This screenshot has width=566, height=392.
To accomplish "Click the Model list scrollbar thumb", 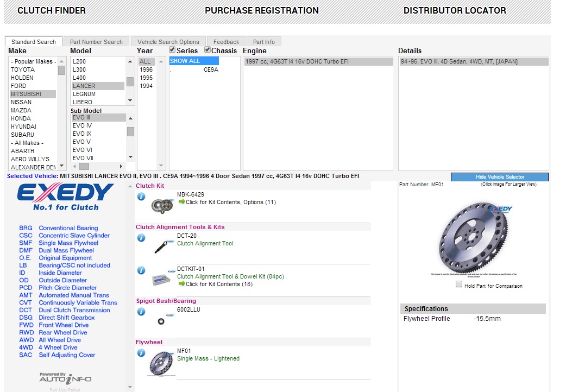I will 130,82.
